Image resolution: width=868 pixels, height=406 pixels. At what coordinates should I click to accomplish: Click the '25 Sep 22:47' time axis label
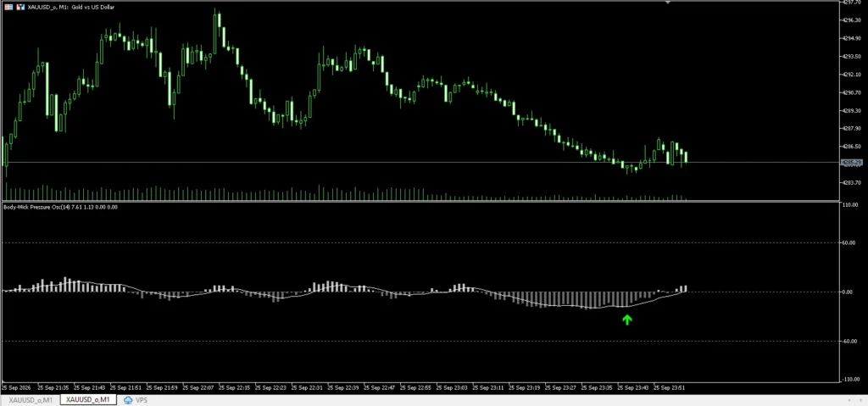pyautogui.click(x=379, y=387)
